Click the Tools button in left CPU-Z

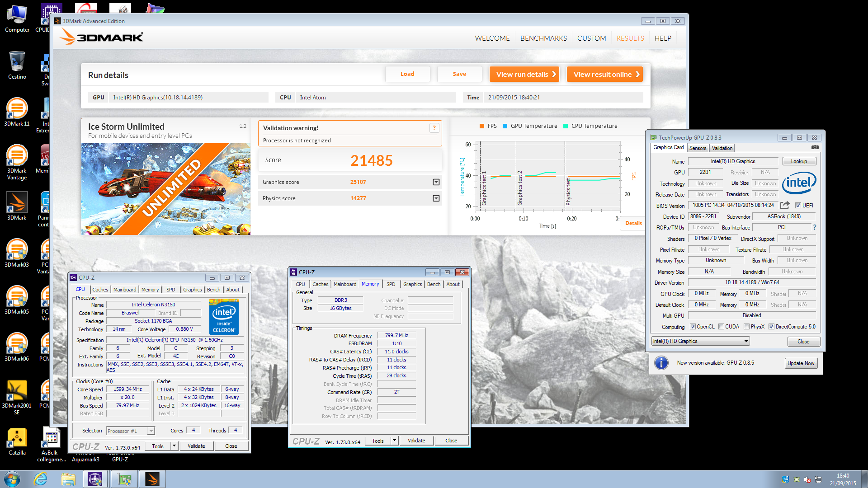(x=158, y=446)
